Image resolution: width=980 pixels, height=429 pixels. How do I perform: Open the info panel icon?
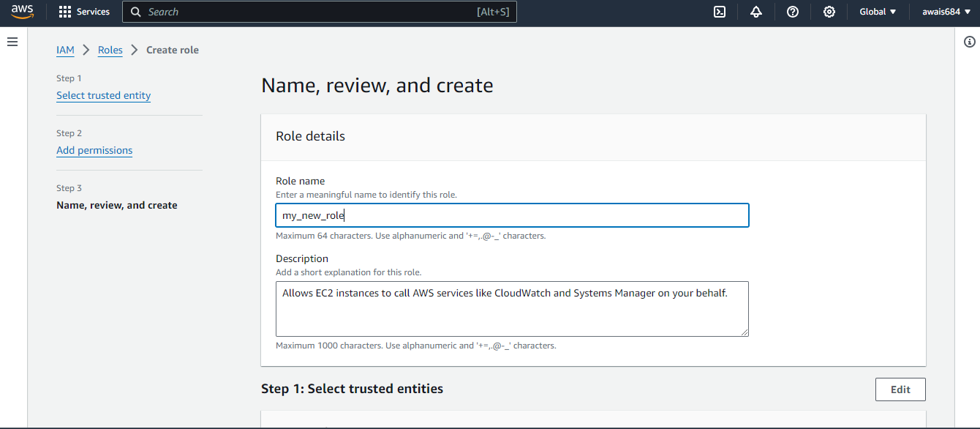click(970, 42)
